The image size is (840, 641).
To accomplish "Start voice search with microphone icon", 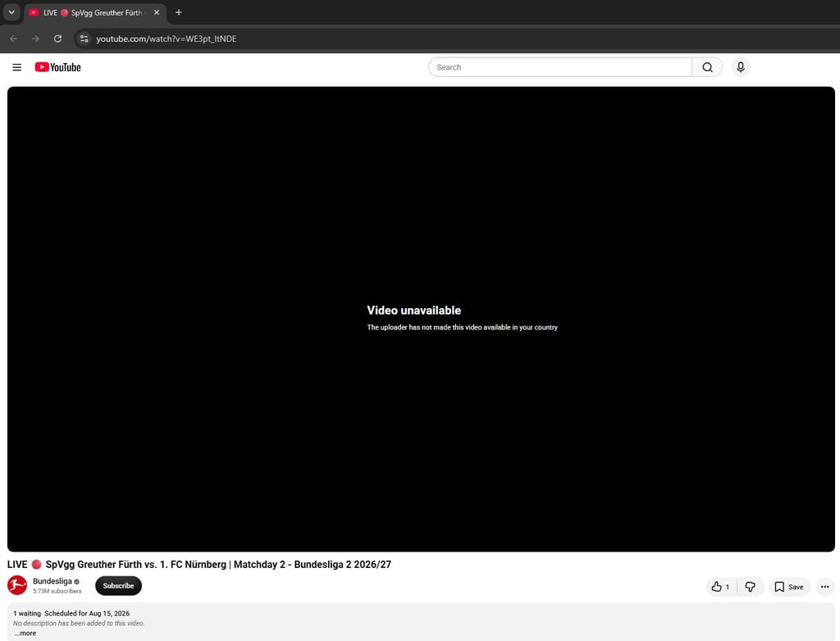I will [x=741, y=67].
